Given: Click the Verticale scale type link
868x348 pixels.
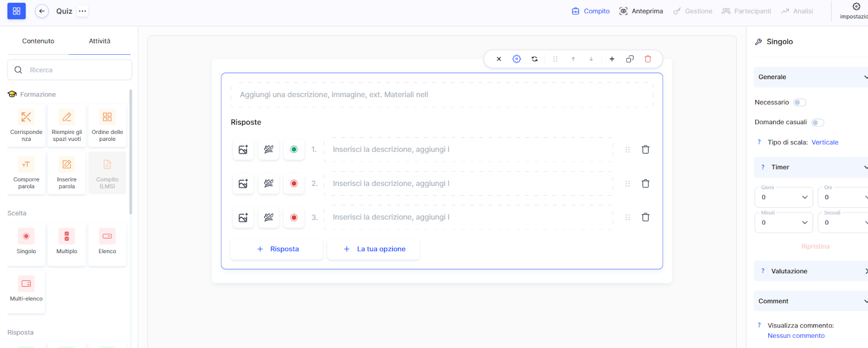Looking at the screenshot, I should (825, 143).
